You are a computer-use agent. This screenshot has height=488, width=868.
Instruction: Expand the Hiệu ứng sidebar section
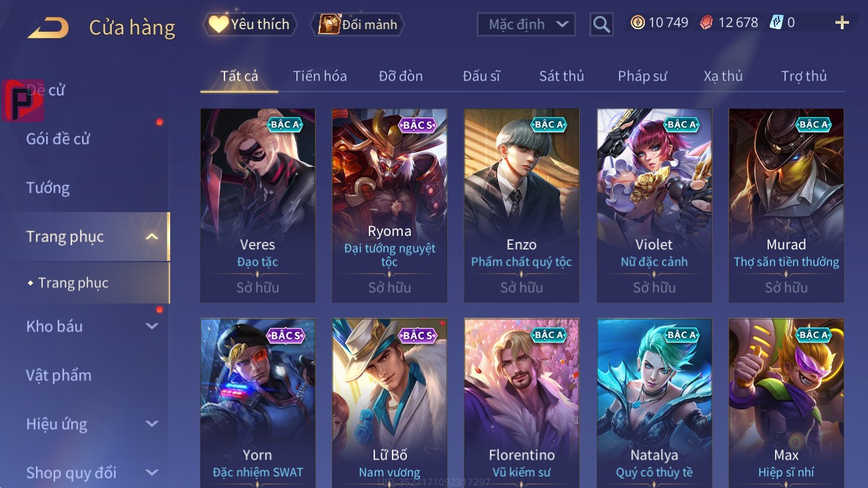click(x=152, y=424)
